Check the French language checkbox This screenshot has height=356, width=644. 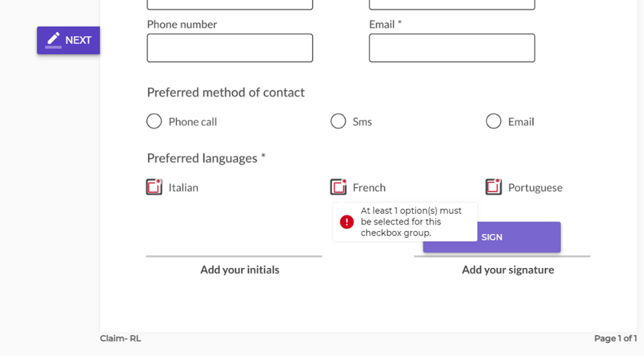click(338, 187)
